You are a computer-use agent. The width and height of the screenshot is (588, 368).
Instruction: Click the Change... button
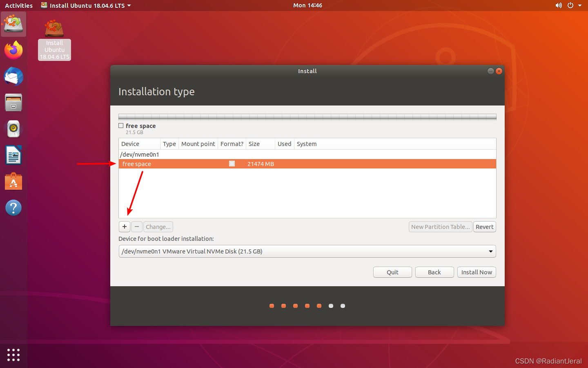click(x=158, y=227)
